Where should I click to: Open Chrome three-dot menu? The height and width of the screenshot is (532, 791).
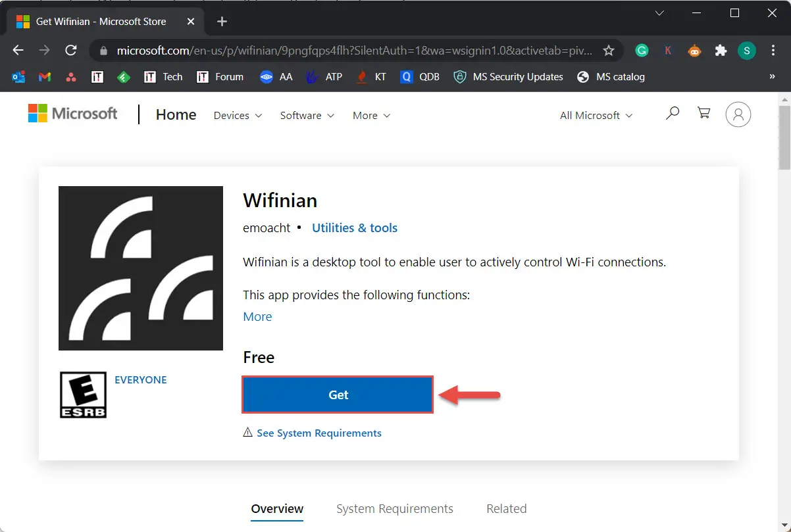coord(773,51)
